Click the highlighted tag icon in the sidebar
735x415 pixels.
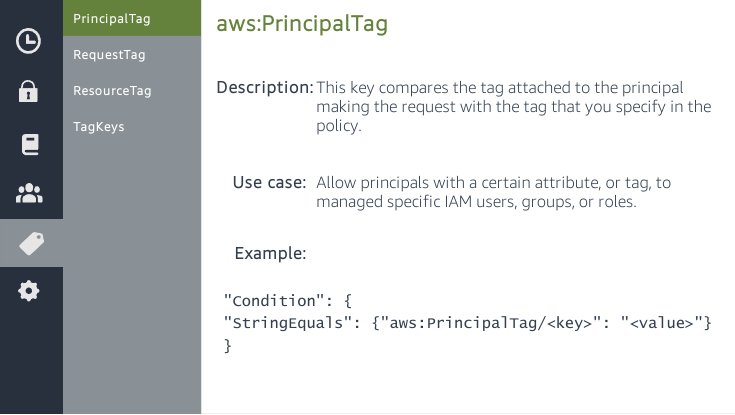(30, 243)
